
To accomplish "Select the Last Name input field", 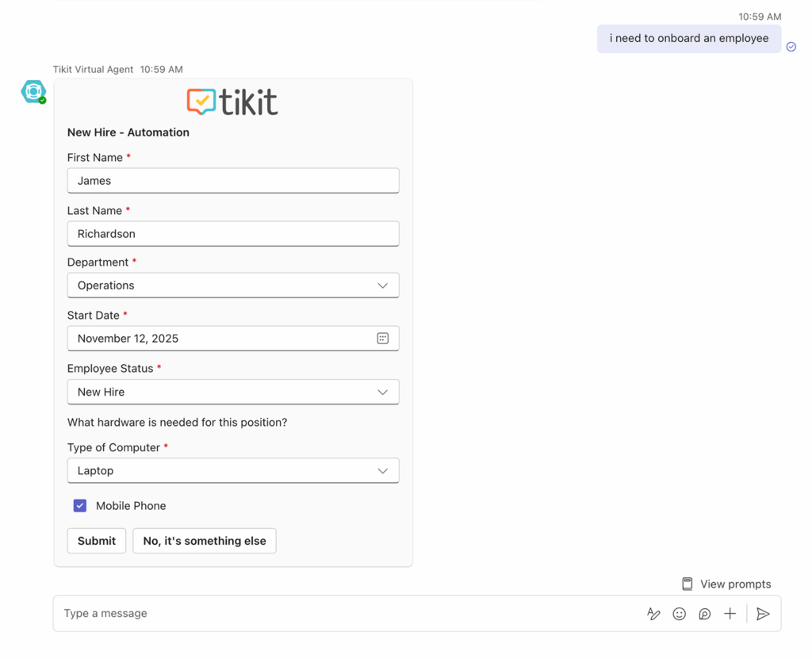I will pyautogui.click(x=232, y=233).
